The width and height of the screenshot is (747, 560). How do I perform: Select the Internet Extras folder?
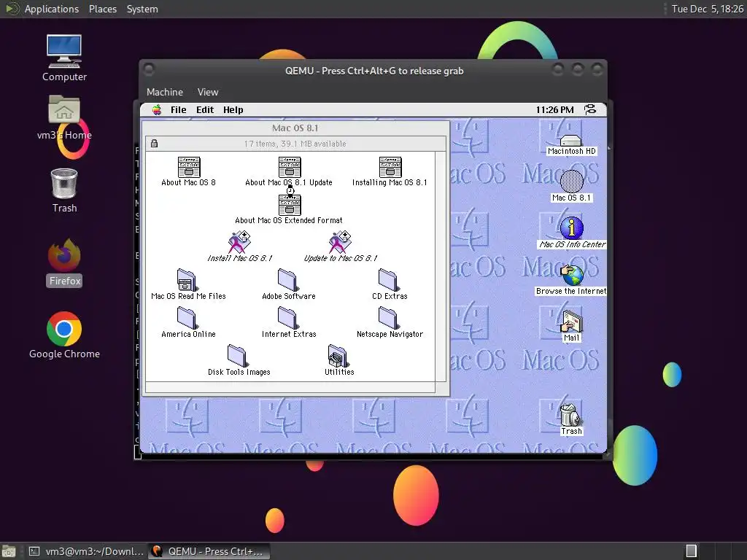pyautogui.click(x=287, y=318)
